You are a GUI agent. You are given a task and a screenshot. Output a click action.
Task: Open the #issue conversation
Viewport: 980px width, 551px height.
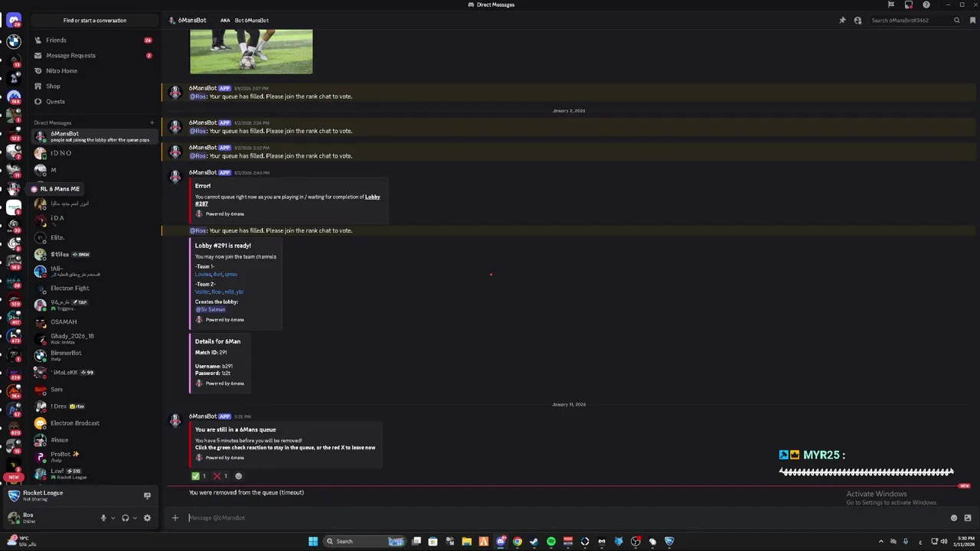95,439
